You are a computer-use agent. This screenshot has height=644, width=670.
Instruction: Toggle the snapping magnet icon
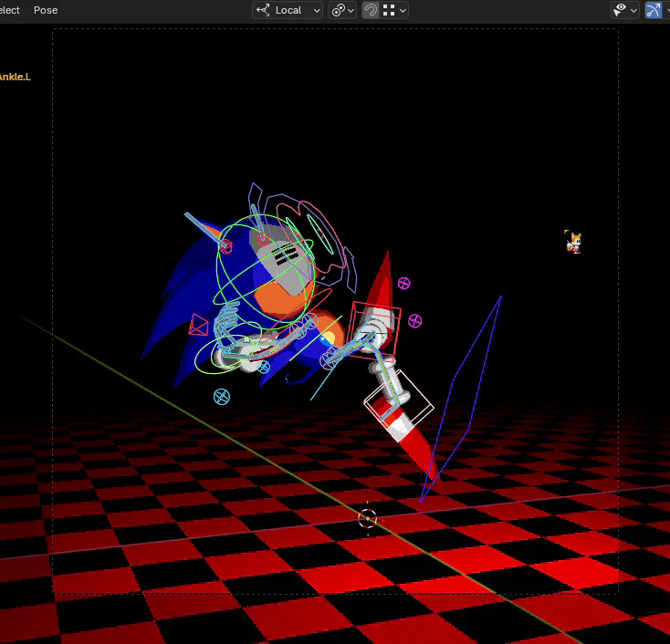coord(370,10)
